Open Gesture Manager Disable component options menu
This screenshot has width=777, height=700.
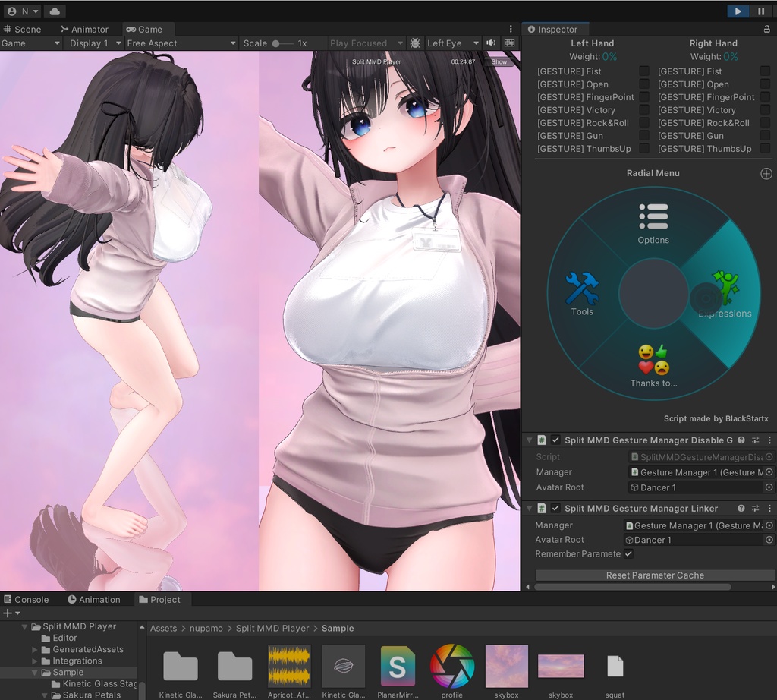click(769, 440)
